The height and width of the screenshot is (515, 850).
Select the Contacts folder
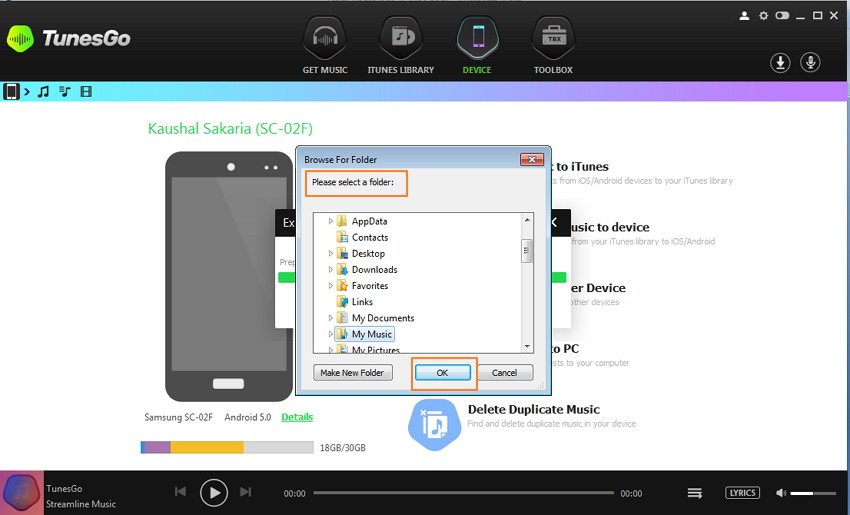tap(362, 237)
